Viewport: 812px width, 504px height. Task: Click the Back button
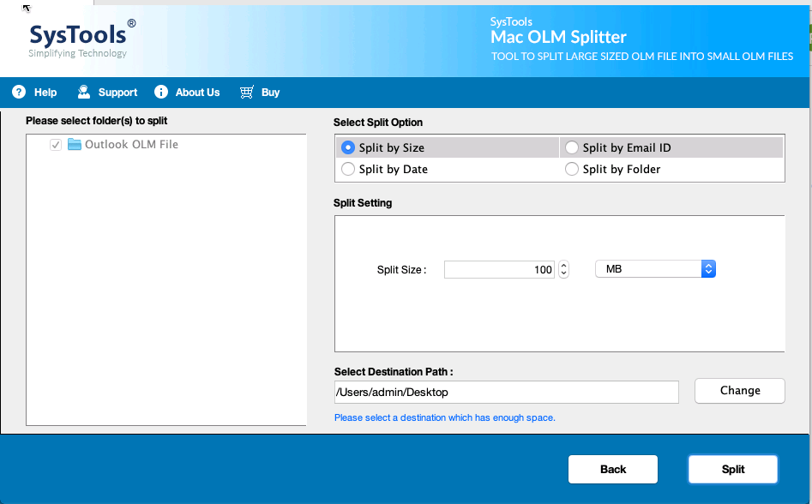point(612,470)
